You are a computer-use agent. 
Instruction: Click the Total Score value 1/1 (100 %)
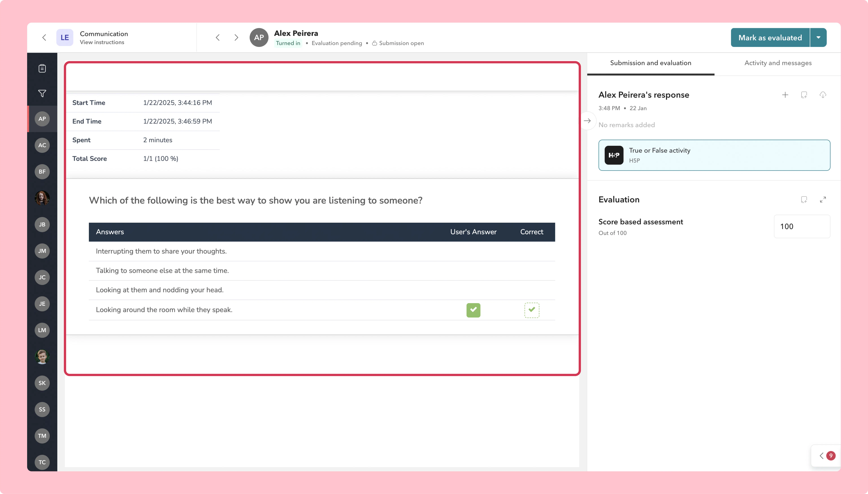pyautogui.click(x=161, y=159)
